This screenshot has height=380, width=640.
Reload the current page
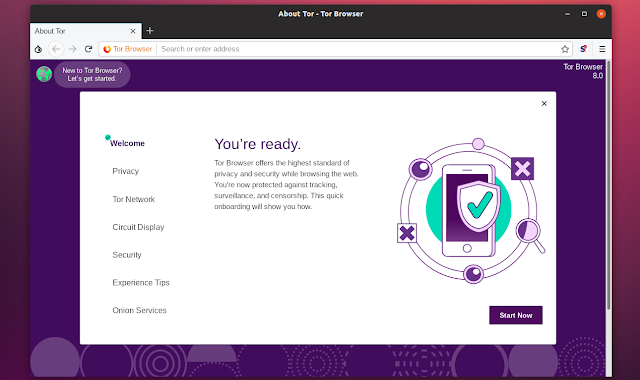[x=89, y=49]
